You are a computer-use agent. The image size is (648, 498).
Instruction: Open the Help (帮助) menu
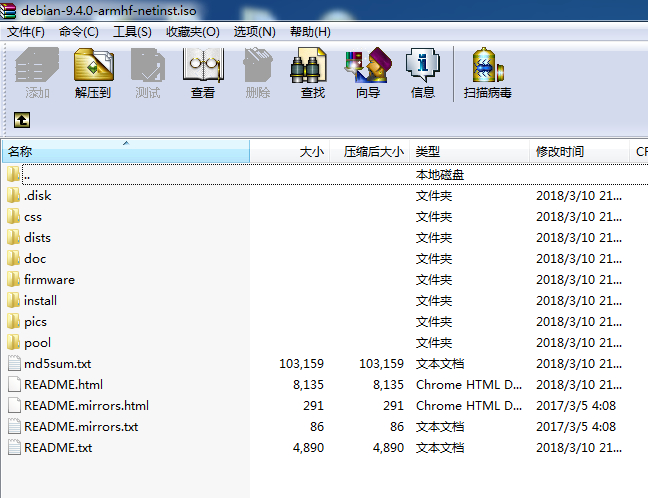(310, 32)
